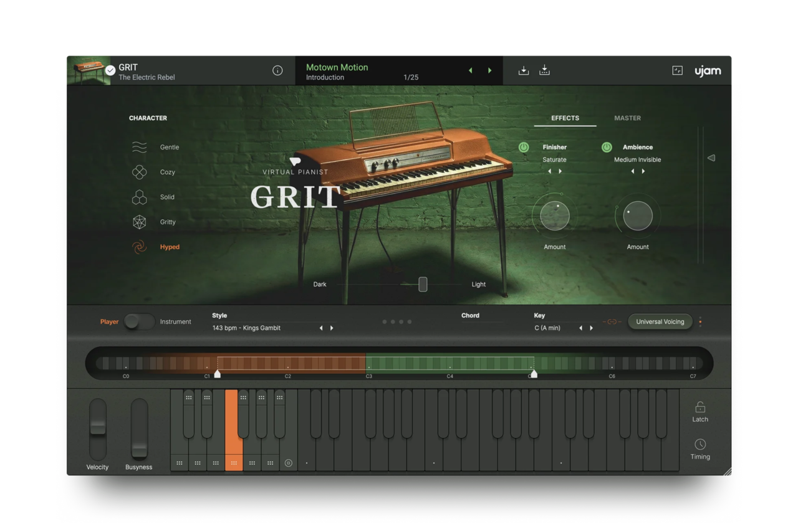Click the window resize grip corner

pos(727,472)
